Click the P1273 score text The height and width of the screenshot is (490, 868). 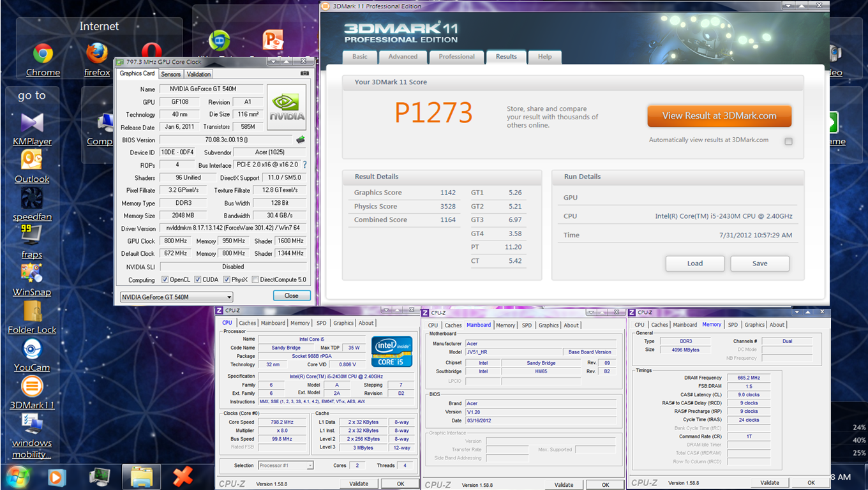click(x=433, y=113)
